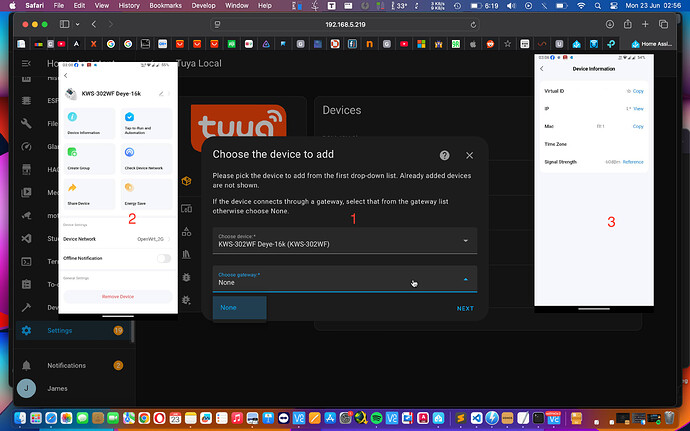Image resolution: width=690 pixels, height=431 pixels.
Task: Copy the Virtual ID value
Action: coord(637,91)
